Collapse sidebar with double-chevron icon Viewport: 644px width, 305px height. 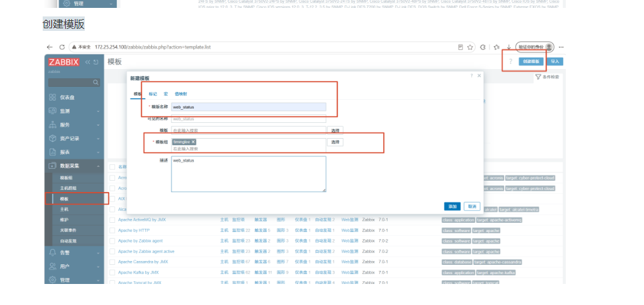[87, 62]
